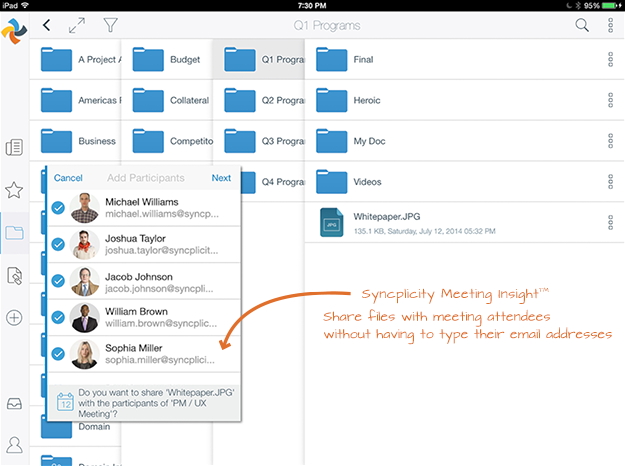Open Favorites star in sidebar
This screenshot has width=625, height=466.
(14, 190)
